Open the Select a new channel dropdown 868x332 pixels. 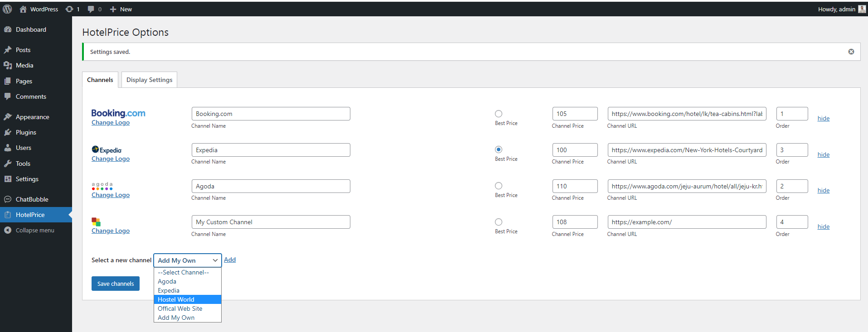[187, 260]
